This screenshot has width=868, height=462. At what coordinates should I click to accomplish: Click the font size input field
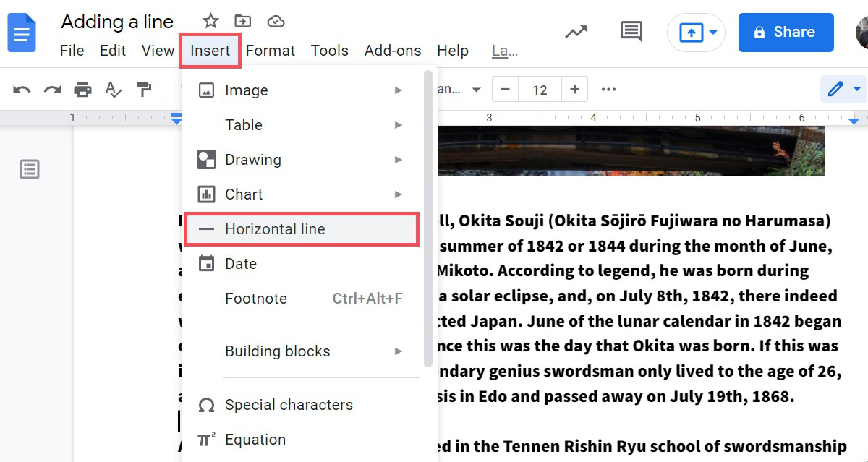tap(540, 90)
